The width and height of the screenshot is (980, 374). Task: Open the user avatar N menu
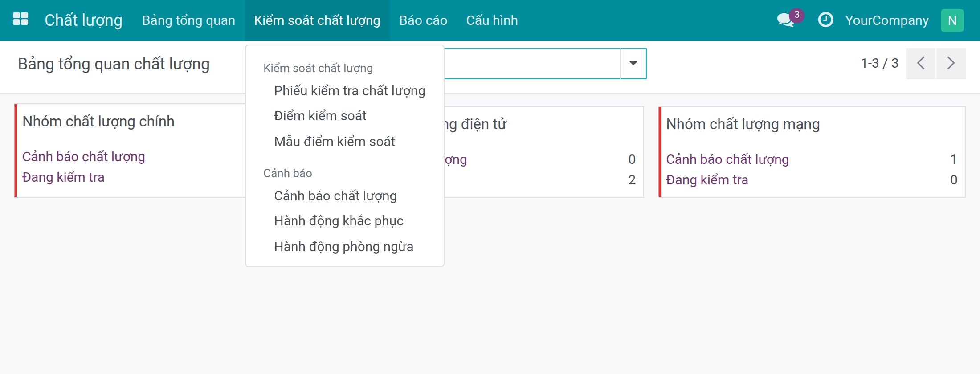[x=952, y=20]
